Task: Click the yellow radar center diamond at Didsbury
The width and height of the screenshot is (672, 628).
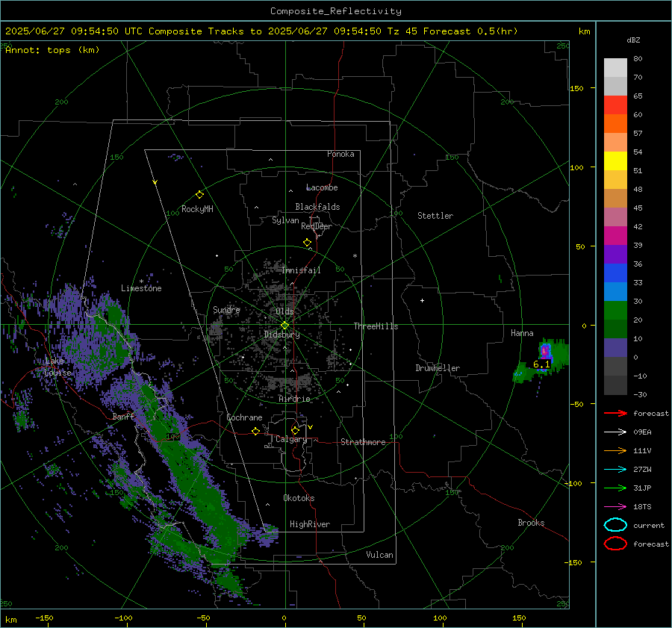Action: point(284,326)
